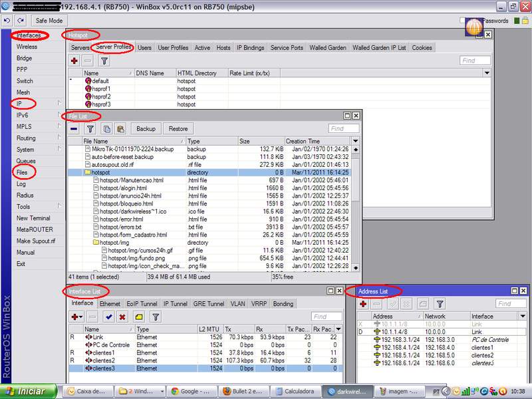The image size is (532, 399).
Task: Click remove button in Interface List toolbar
Action: 92,317
